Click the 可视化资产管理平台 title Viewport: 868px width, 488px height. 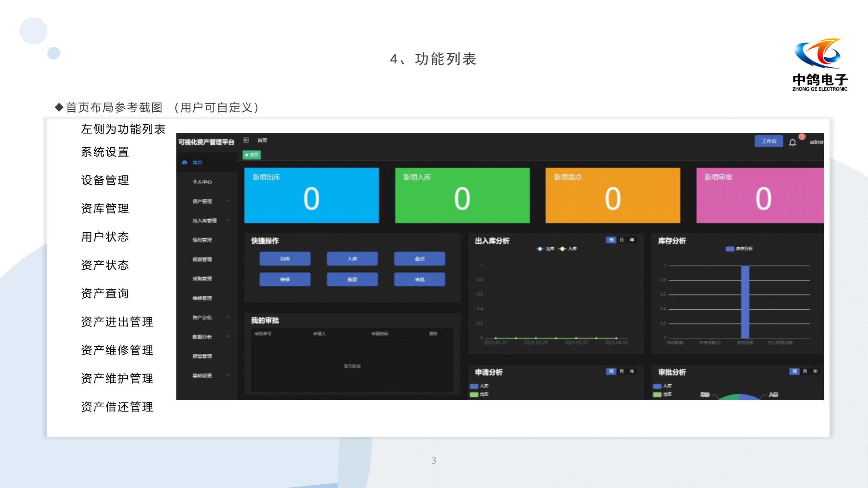tap(206, 142)
